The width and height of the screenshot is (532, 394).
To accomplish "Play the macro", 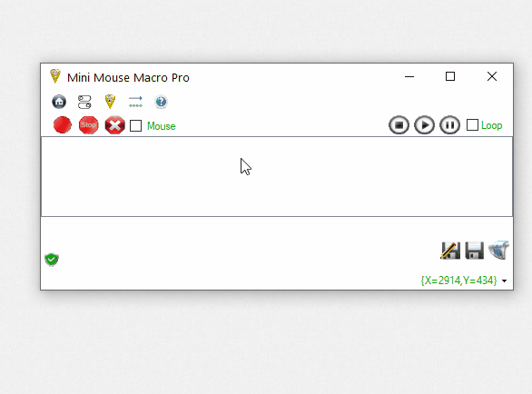I will pos(424,125).
